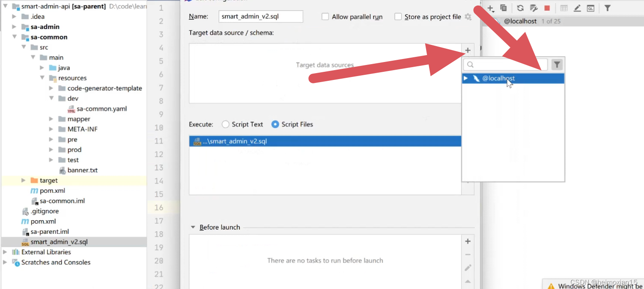The width and height of the screenshot is (644, 289).
Task: Click the filter funnel in Database toolbar
Action: point(607,8)
